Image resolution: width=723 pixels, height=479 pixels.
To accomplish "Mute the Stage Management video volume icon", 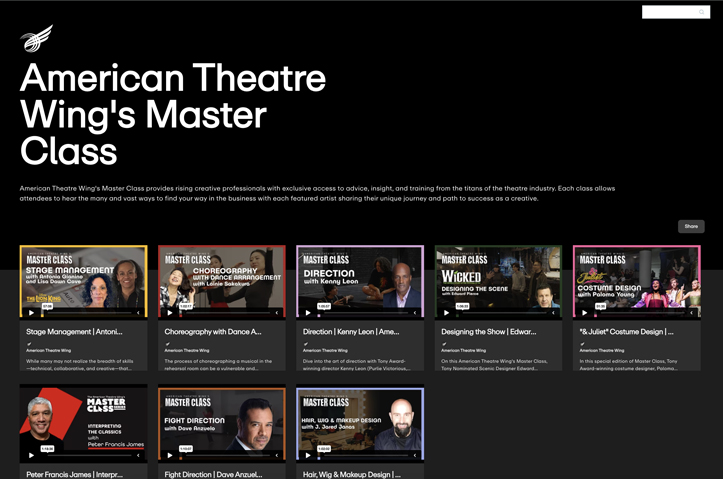I will [138, 313].
